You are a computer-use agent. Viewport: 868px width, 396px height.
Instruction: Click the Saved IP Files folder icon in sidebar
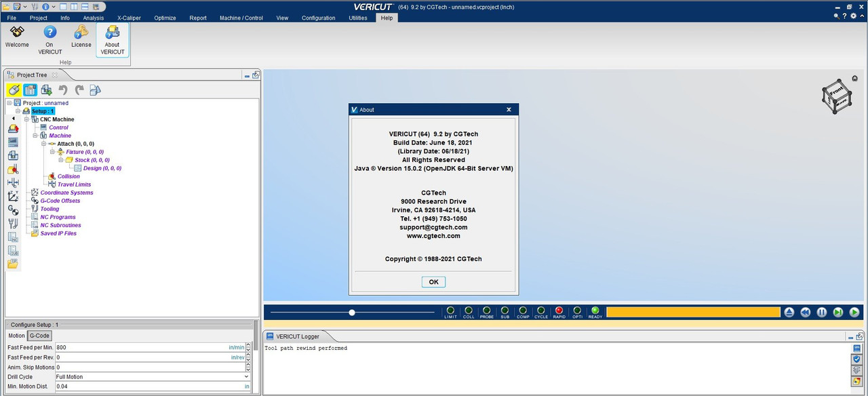click(x=13, y=264)
